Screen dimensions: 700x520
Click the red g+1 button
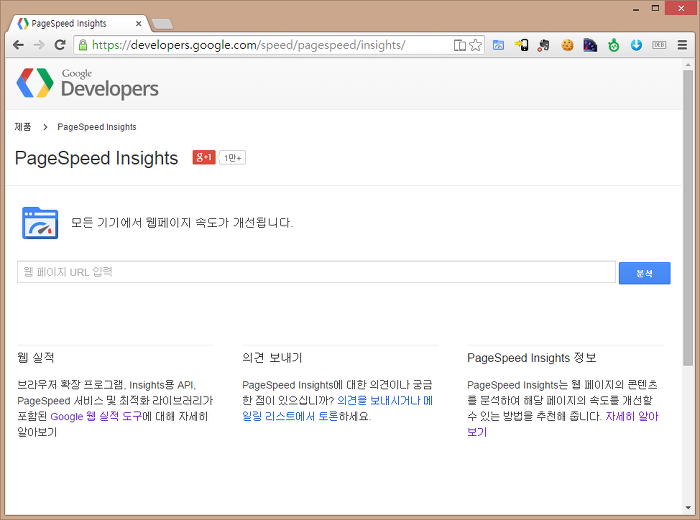[204, 157]
